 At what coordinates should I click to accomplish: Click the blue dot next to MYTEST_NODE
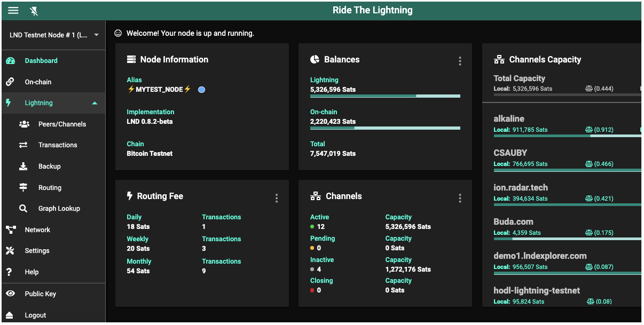pos(201,90)
